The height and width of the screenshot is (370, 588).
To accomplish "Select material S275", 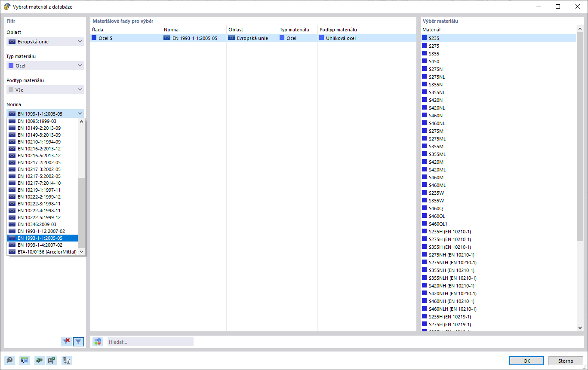I will 499,46.
